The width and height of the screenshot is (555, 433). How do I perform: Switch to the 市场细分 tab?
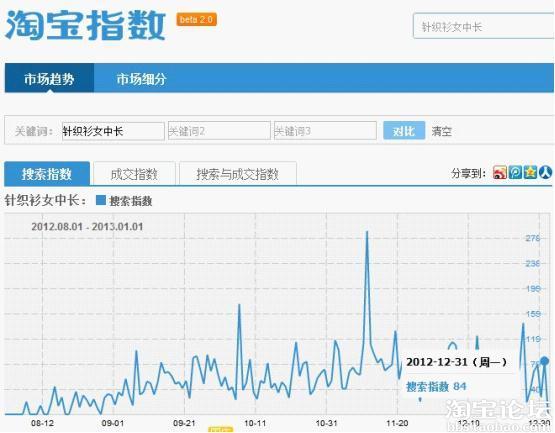pos(141,79)
